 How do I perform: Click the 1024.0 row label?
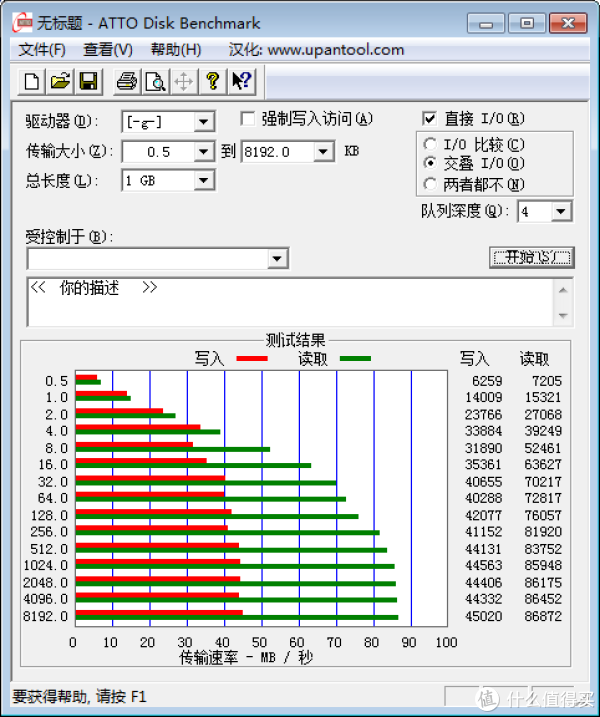[x=46, y=566]
